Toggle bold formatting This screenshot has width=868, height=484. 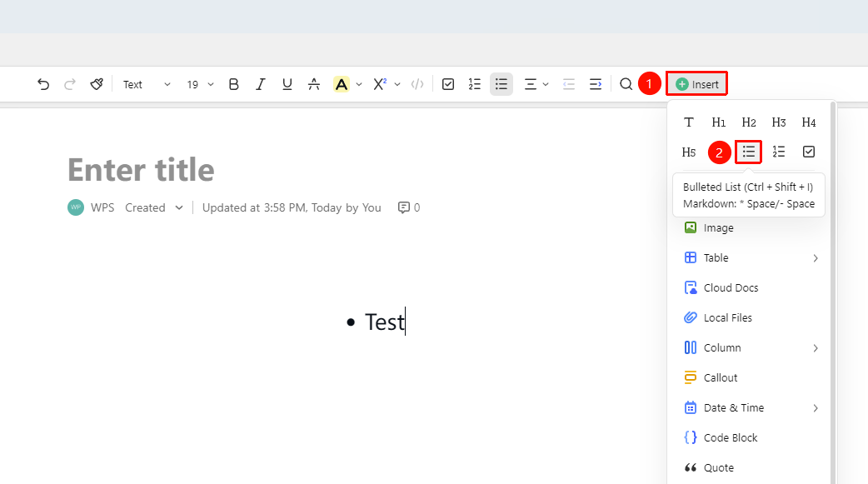tap(233, 84)
